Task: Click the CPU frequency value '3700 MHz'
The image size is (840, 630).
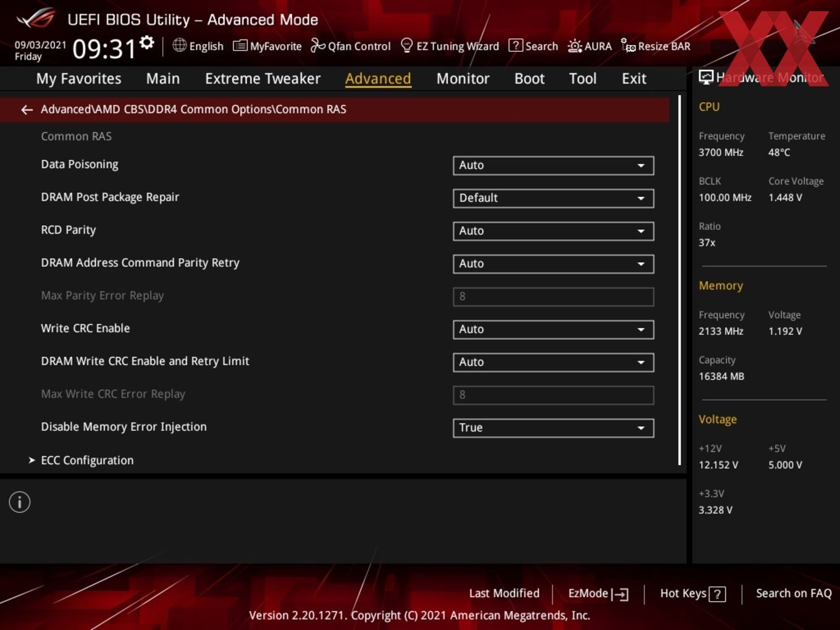Action: point(721,153)
